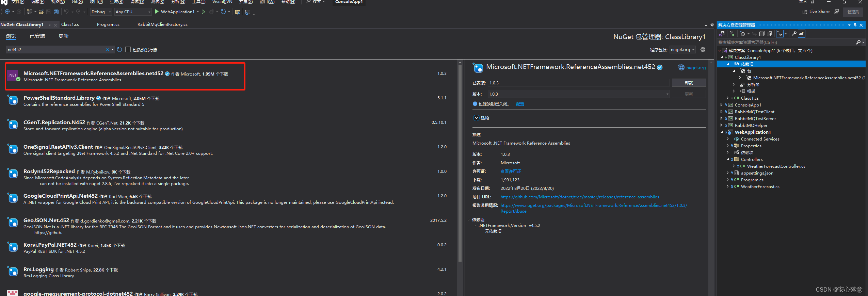Viewport: 868px width, 296px height.
Task: Click the Live Share icon
Action: 805,12
